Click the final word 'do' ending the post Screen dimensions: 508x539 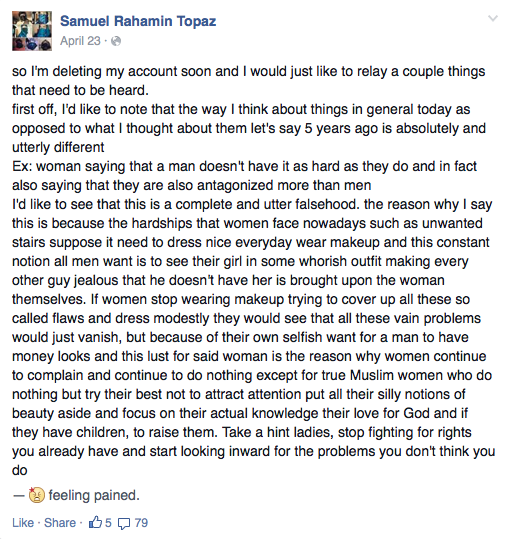pos(20,470)
